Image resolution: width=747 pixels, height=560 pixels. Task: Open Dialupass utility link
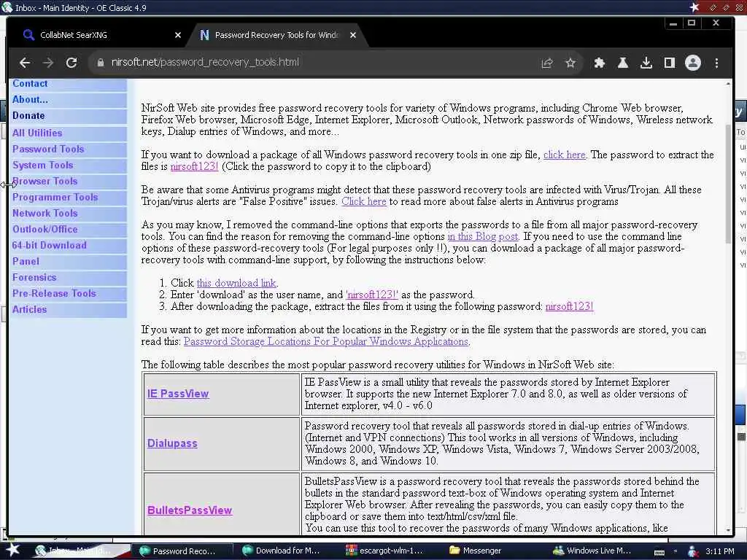(x=172, y=443)
